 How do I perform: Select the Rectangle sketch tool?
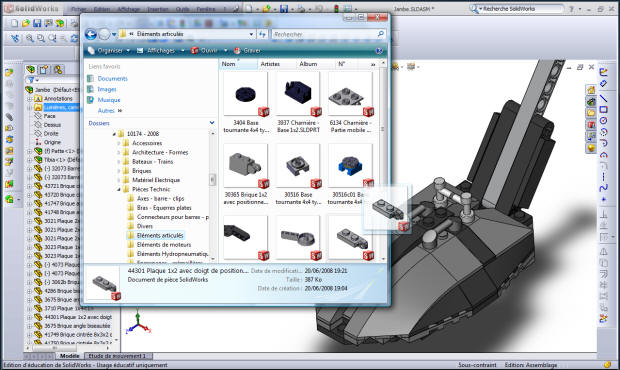pos(603,109)
